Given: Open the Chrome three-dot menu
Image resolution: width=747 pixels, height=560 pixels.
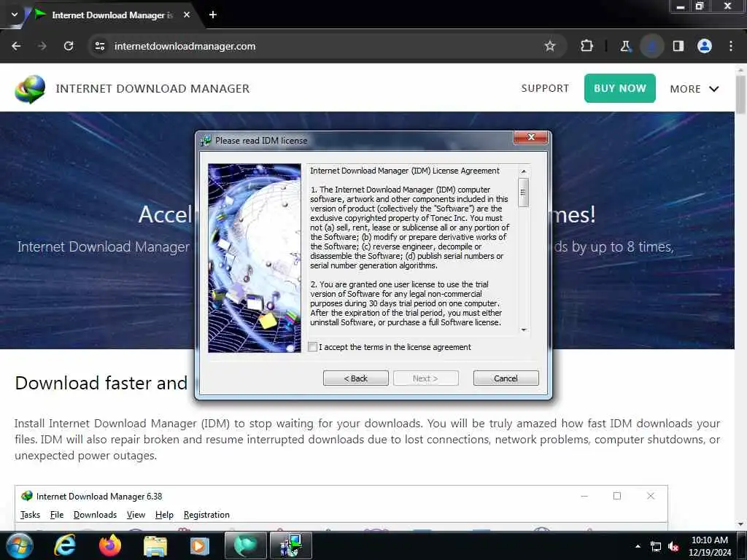Looking at the screenshot, I should [731, 46].
